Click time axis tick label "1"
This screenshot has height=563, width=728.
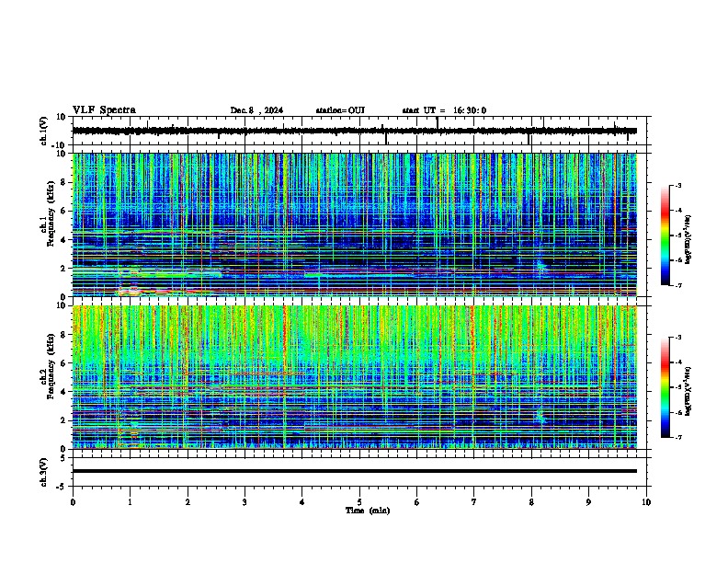click(x=130, y=502)
